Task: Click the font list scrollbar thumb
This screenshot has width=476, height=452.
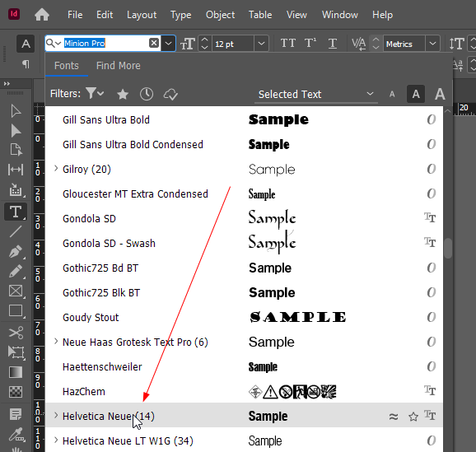Action: pos(448,249)
